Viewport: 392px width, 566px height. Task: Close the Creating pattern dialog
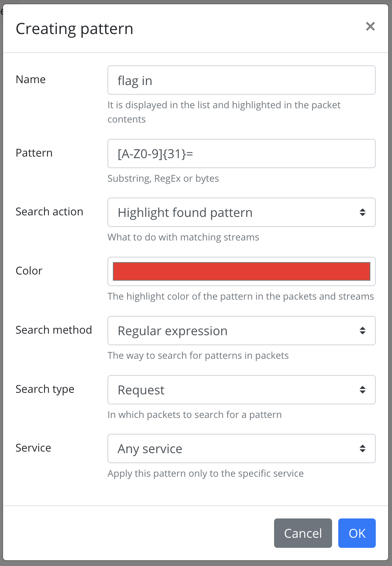click(x=370, y=26)
